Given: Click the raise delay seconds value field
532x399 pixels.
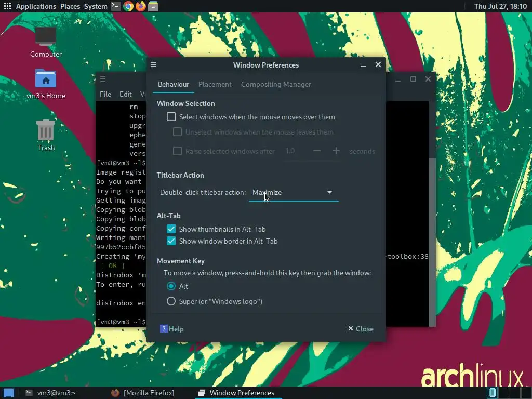Looking at the screenshot, I should click(296, 151).
